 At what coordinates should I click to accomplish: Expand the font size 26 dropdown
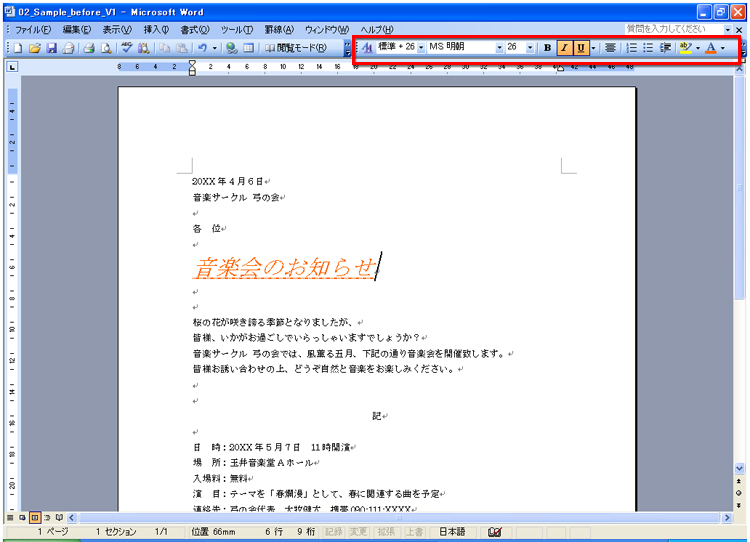point(530,47)
